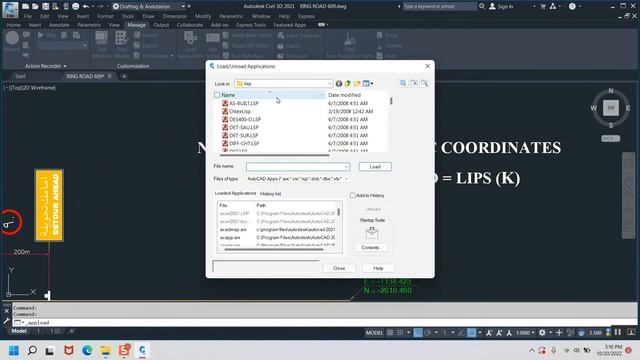Create a new folder in the dialog
Screen dimensions: 640x360
point(357,84)
